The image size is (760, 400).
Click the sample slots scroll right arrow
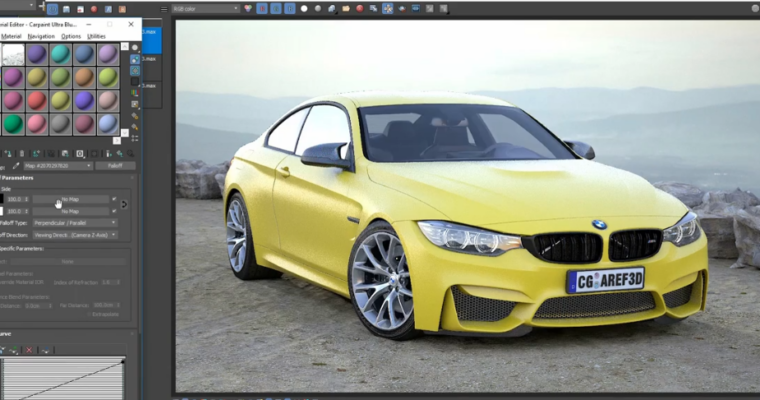(x=117, y=141)
